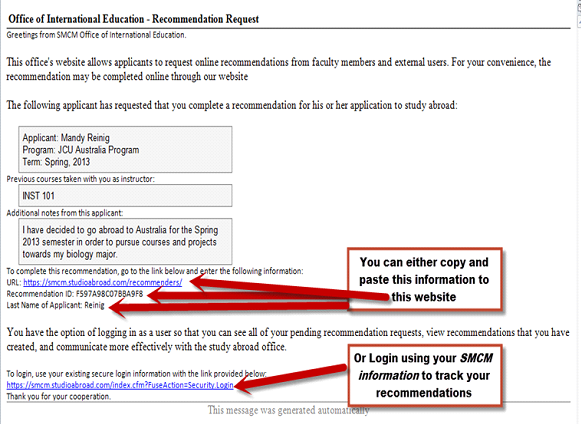
Task: Click the 'Term: Spring, 2013' line
Action: (x=56, y=162)
